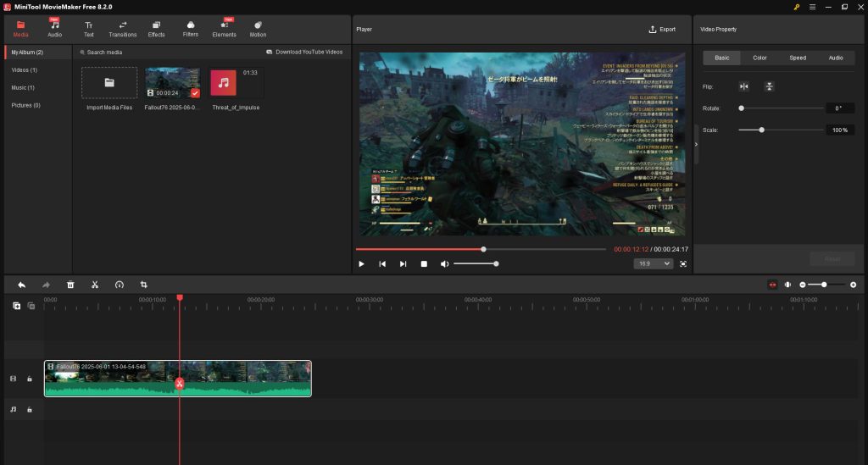Image resolution: width=868 pixels, height=465 pixels.
Task: Jump to previous frame
Action: coord(382,264)
